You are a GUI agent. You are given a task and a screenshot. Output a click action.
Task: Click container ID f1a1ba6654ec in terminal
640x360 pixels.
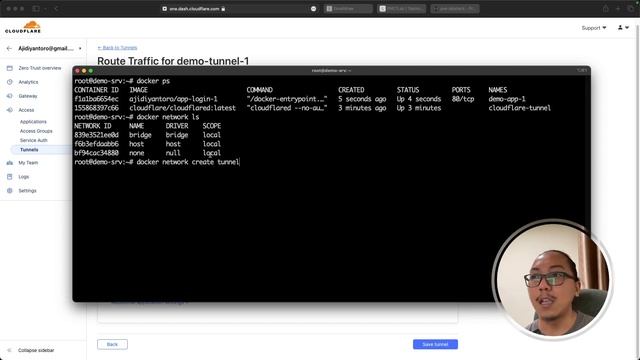click(96, 99)
